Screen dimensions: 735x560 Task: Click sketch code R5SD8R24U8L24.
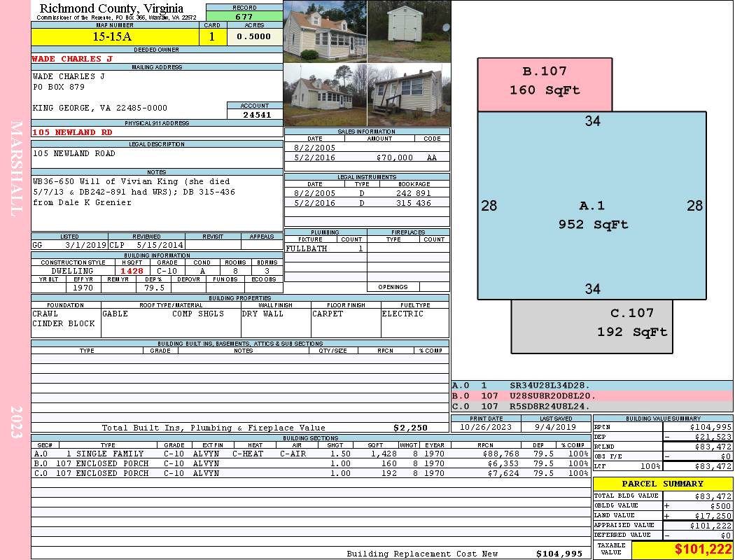(549, 406)
